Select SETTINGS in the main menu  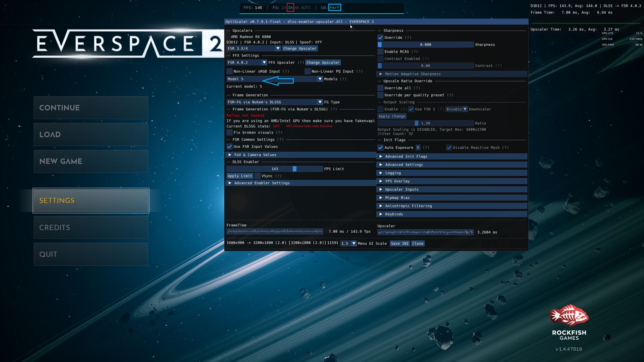(x=91, y=201)
